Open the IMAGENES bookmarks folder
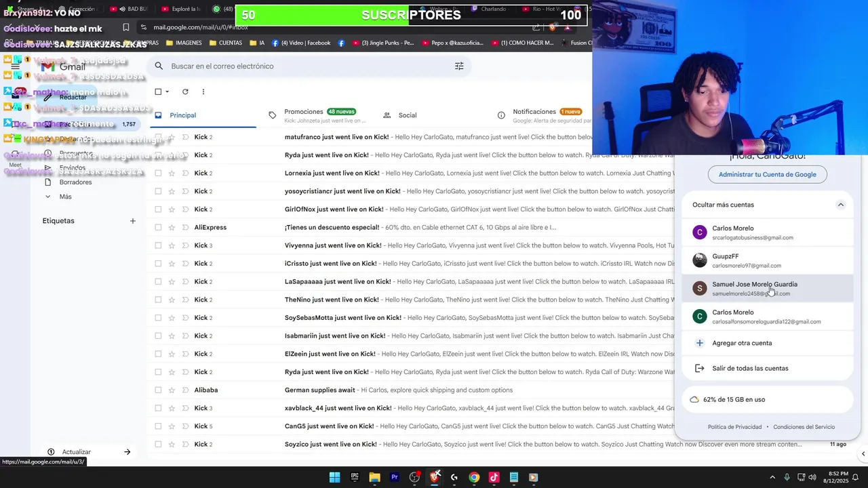The image size is (868, 488). pyautogui.click(x=182, y=43)
